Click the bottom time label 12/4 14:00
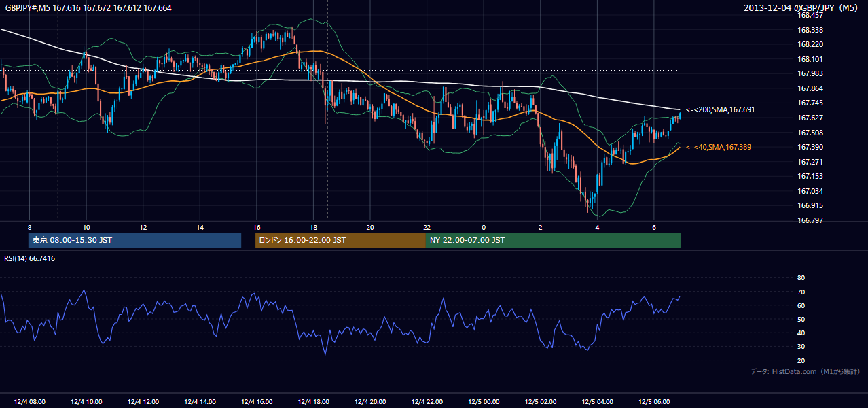The width and height of the screenshot is (868, 408). coord(200,402)
